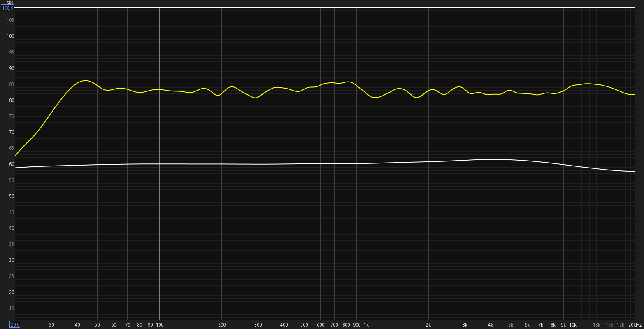Click the 1k frequency axis label
Viewport: 644px width, 329px height.
[x=366, y=325]
